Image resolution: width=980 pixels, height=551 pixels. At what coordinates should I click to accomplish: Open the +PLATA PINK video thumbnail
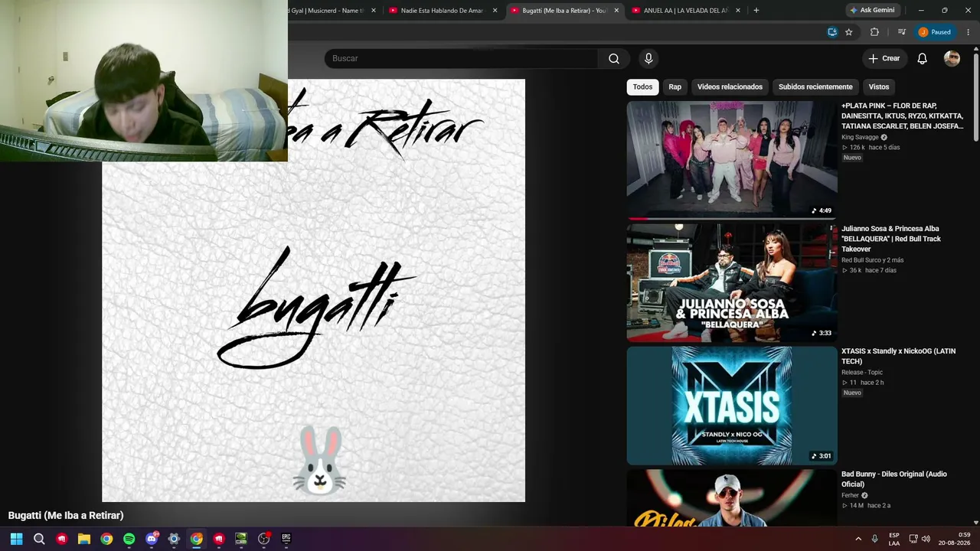732,160
